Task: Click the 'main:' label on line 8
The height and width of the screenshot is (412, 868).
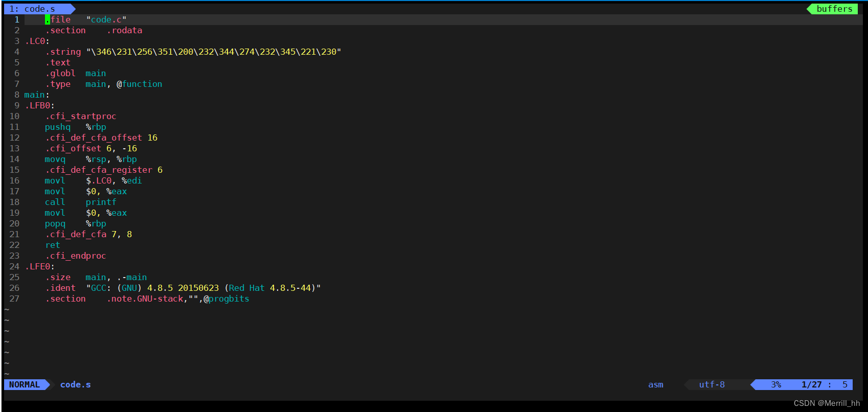Action: click(x=37, y=95)
